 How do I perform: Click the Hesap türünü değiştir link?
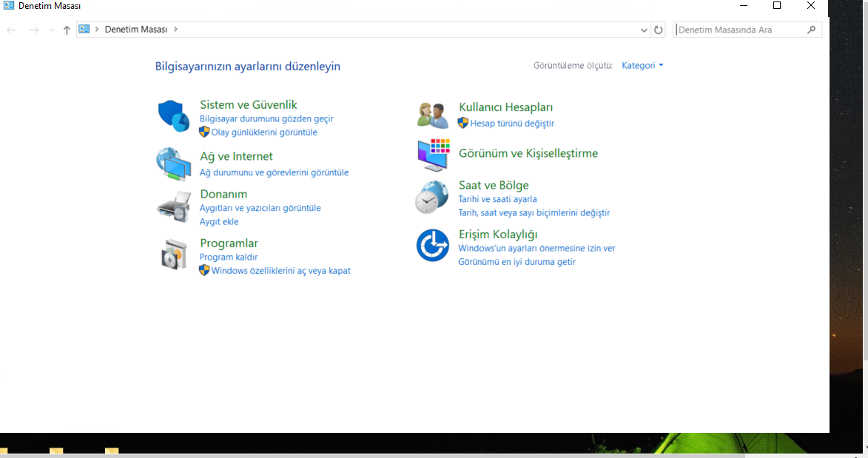click(x=512, y=124)
